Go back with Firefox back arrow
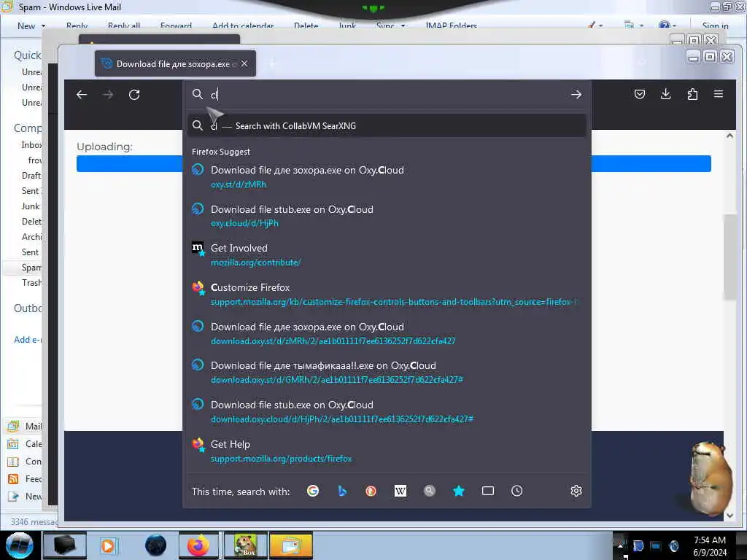This screenshot has height=560, width=747. (82, 95)
